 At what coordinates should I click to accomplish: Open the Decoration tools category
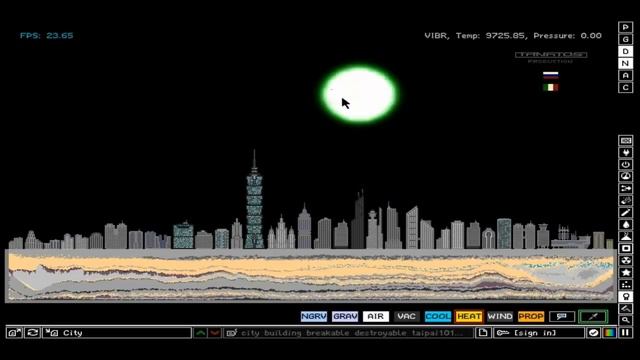(x=625, y=308)
